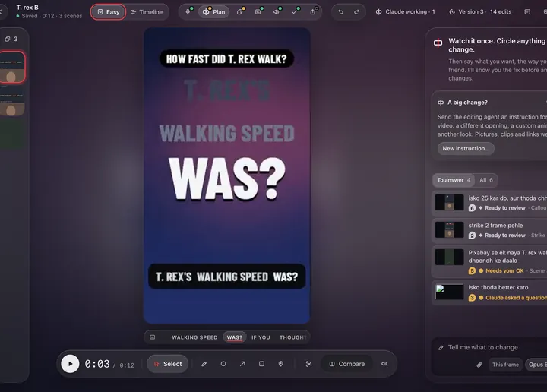Viewport: 547px width, 392px height.
Task: Open Version 3 history
Action: tap(480, 12)
